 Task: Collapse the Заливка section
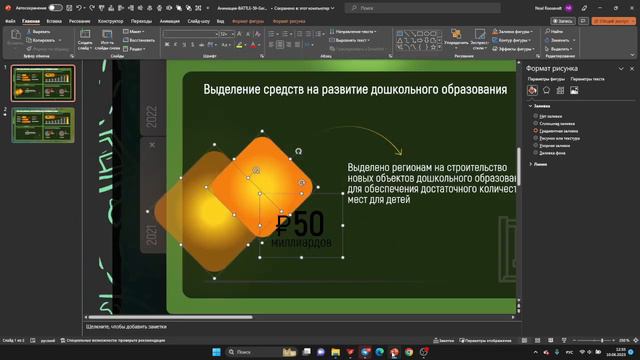pyautogui.click(x=539, y=106)
